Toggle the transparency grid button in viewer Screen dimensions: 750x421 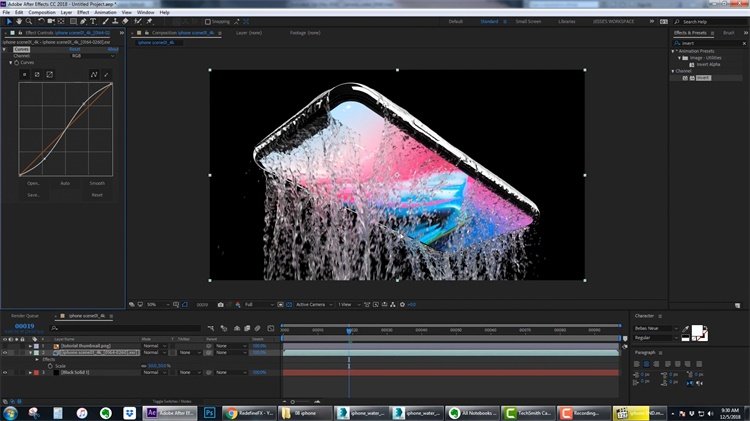(x=289, y=304)
